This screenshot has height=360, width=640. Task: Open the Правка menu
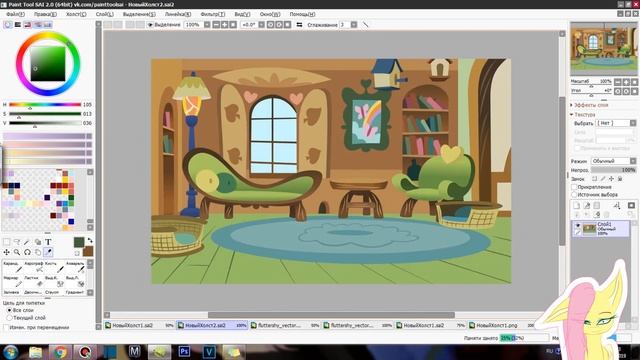(45, 14)
